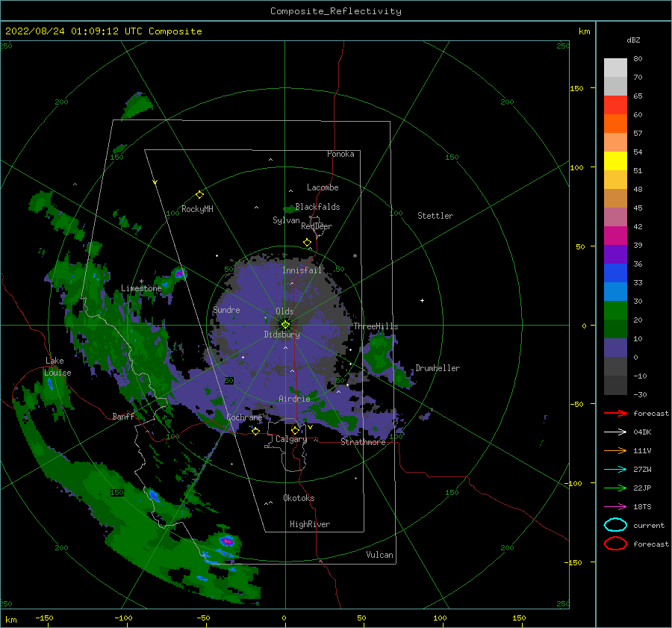This screenshot has height=628, width=672.
Task: Click the yellow v marker northwest of RockyMH
Action: point(155,182)
